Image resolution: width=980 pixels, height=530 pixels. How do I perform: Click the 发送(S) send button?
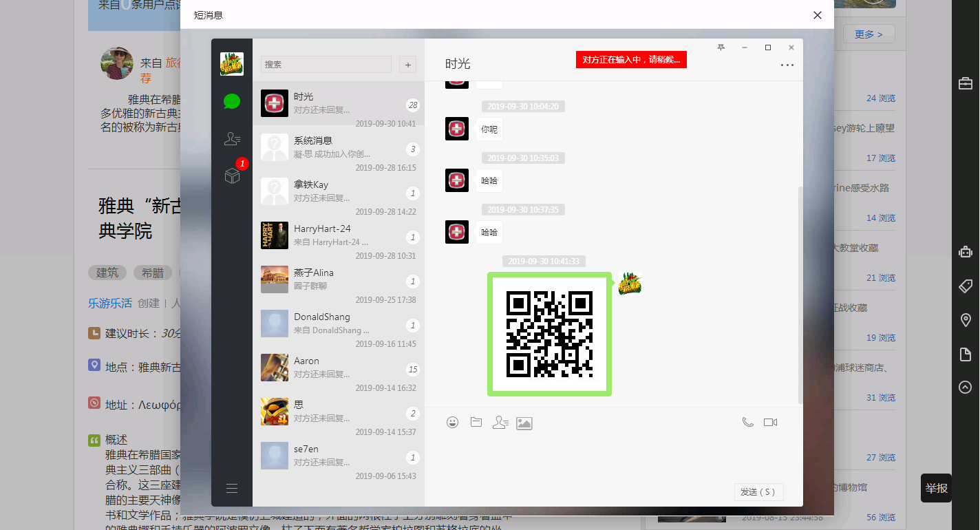[x=758, y=492]
